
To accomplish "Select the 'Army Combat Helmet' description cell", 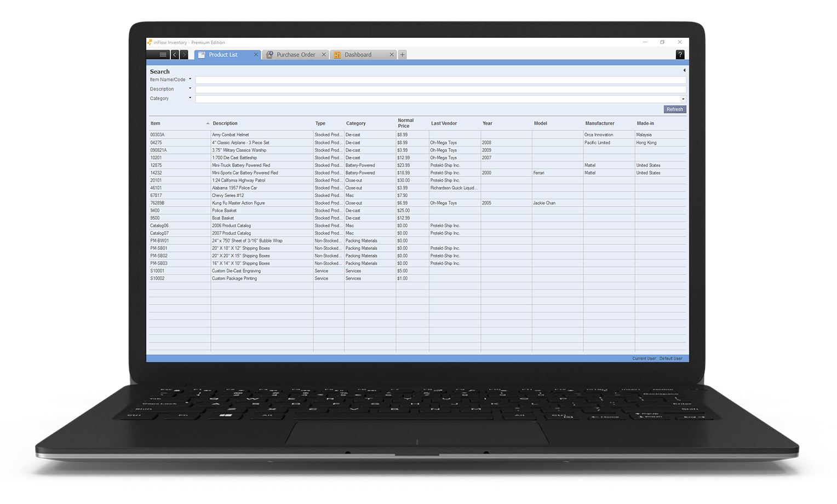I will pos(262,135).
